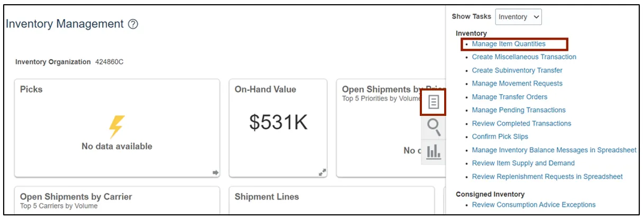Click help icon beside Inventory Management
Image resolution: width=644 pixels, height=218 pixels.
pyautogui.click(x=133, y=24)
